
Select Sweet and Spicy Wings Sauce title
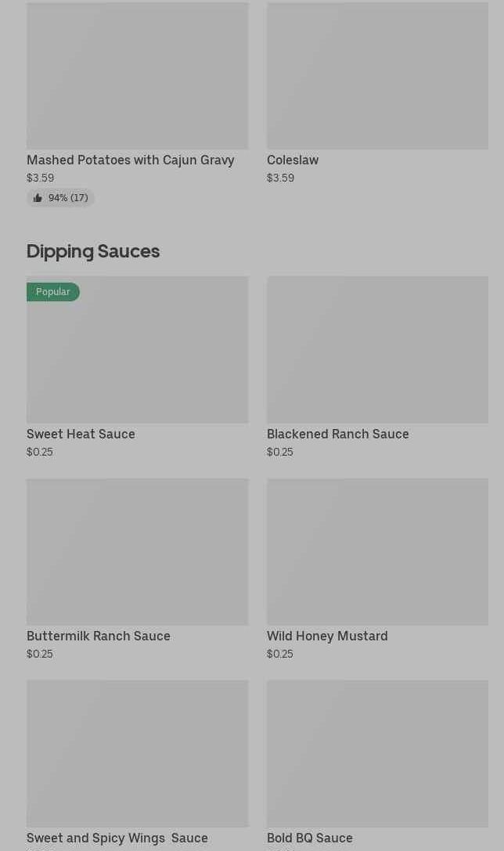click(117, 838)
